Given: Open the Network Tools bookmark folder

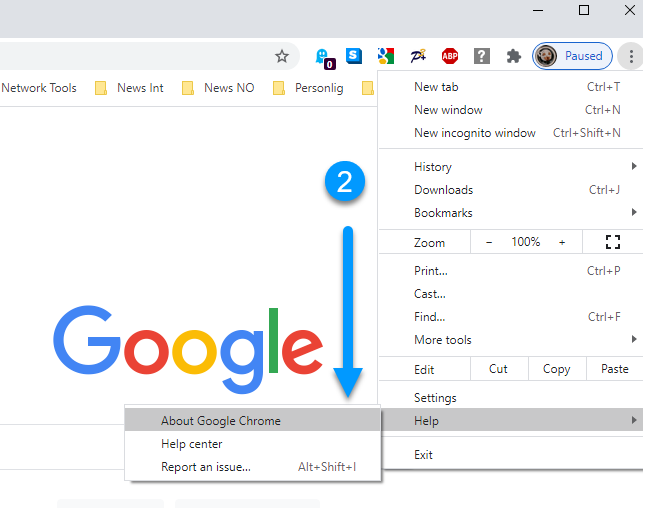Looking at the screenshot, I should [x=39, y=88].
